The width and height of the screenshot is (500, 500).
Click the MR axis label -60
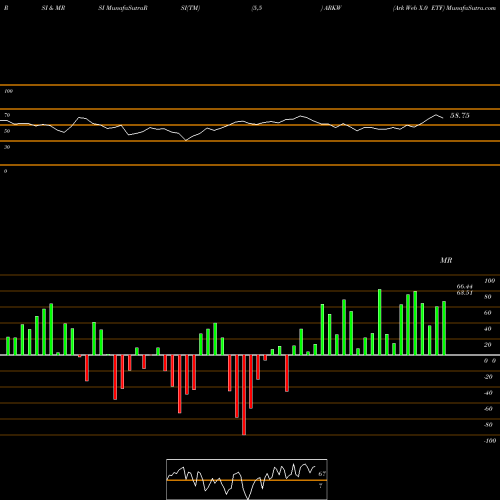(x=488, y=409)
